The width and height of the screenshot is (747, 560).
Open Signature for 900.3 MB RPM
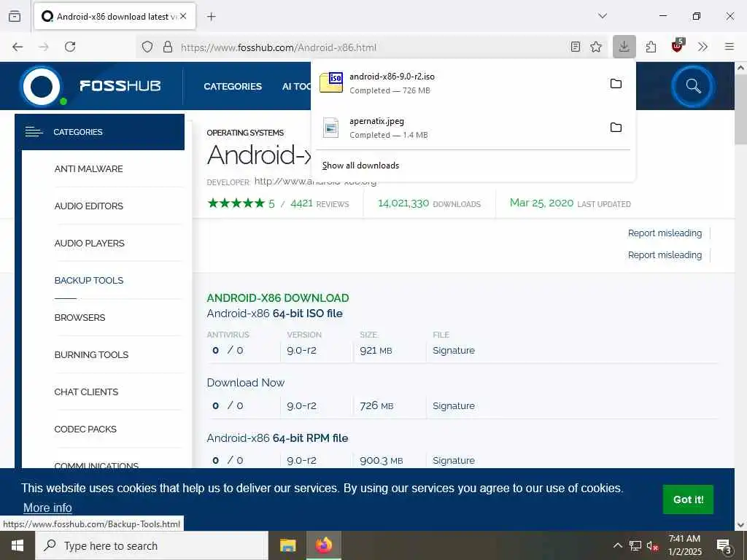pyautogui.click(x=454, y=461)
